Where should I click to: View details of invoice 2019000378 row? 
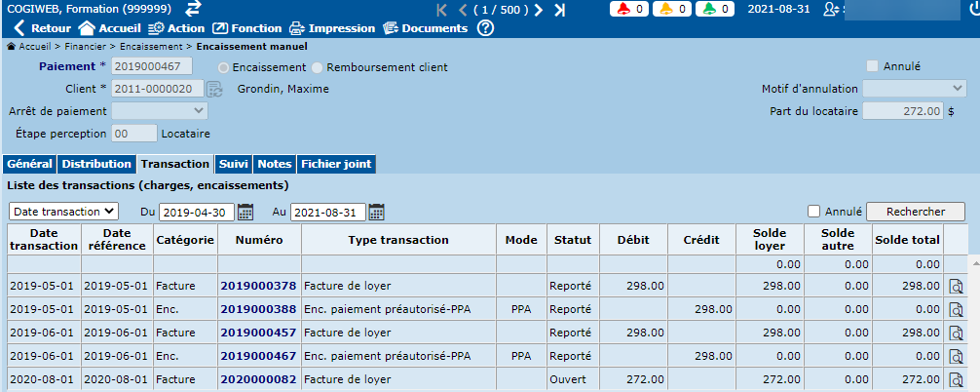pyautogui.click(x=956, y=287)
